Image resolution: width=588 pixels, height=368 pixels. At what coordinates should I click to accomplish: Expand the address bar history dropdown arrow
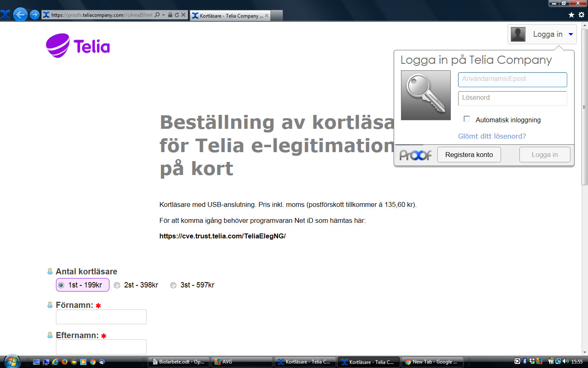[164, 15]
